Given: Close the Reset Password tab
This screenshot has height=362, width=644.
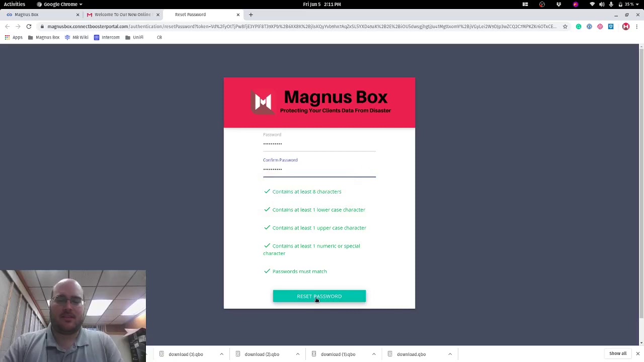Looking at the screenshot, I should [x=238, y=15].
